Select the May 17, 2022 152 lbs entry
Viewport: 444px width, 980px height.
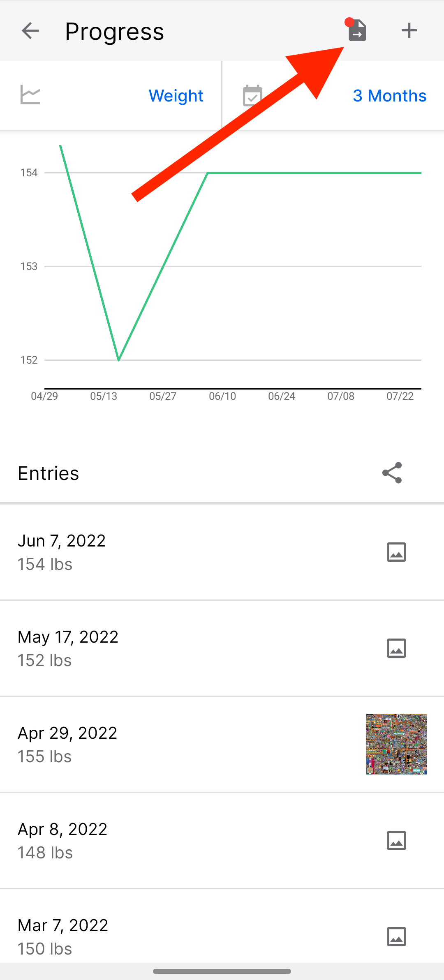(x=222, y=648)
